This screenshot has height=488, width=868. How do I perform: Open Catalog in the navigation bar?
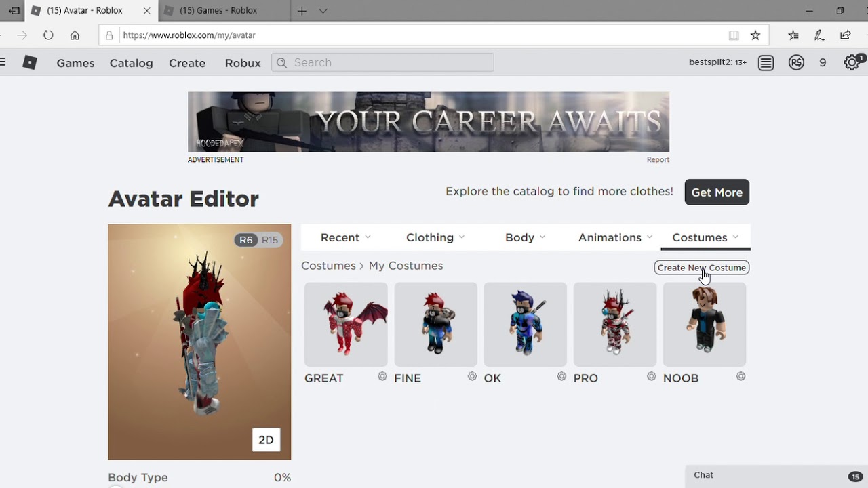[x=131, y=63]
